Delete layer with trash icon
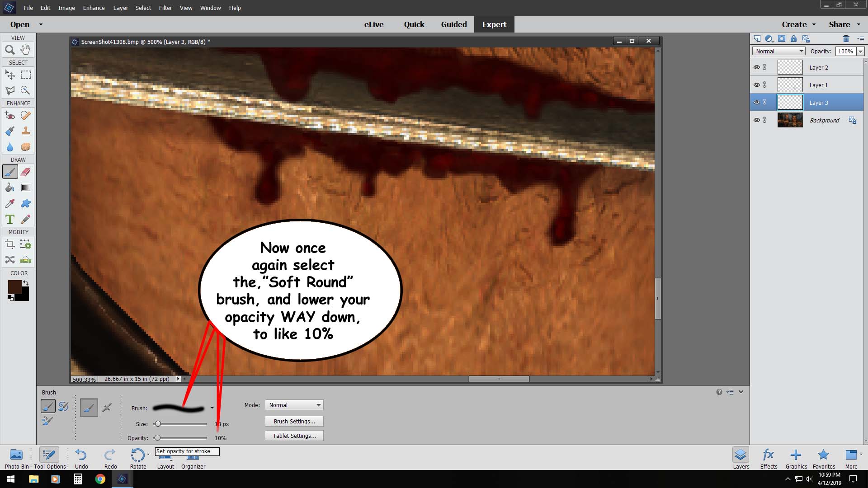Screen dimensions: 868x488 [x=846, y=39]
